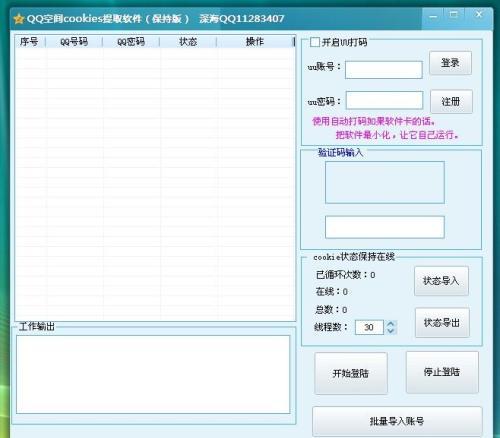Enable the 开启UU打码 checkbox
This screenshot has width=500, height=438.
tap(314, 42)
